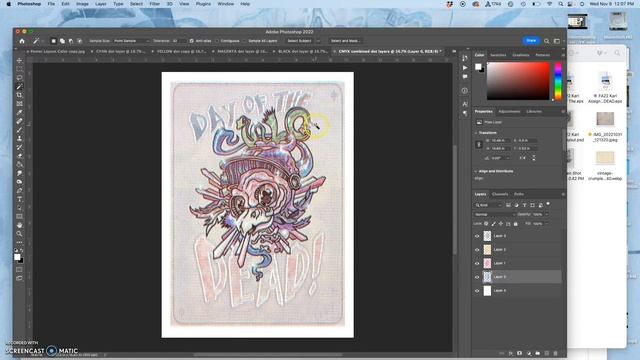The height and width of the screenshot is (360, 640).
Task: Select the Type tool
Action: pyautogui.click(x=19, y=199)
